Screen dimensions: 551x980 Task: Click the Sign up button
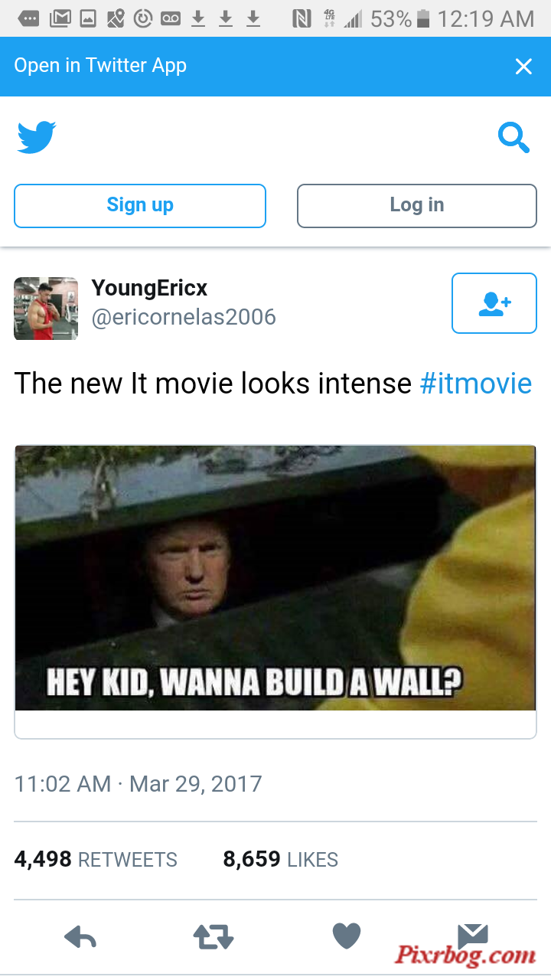[140, 206]
